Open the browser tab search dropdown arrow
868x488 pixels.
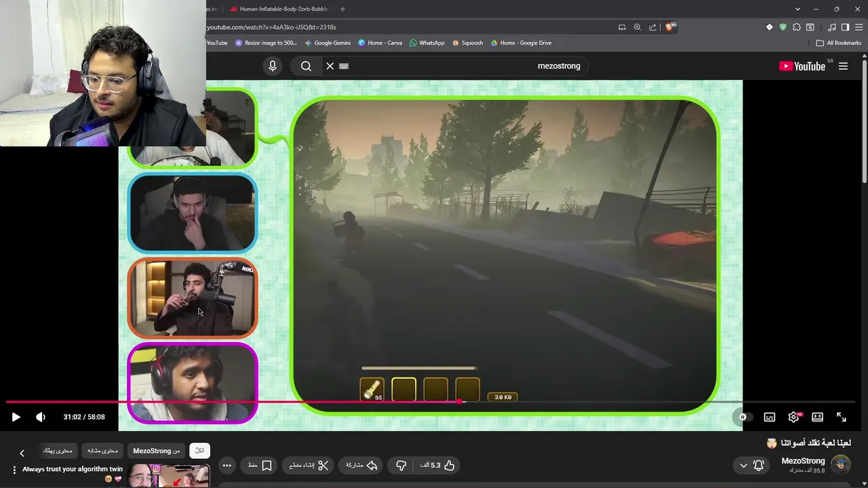pos(797,9)
